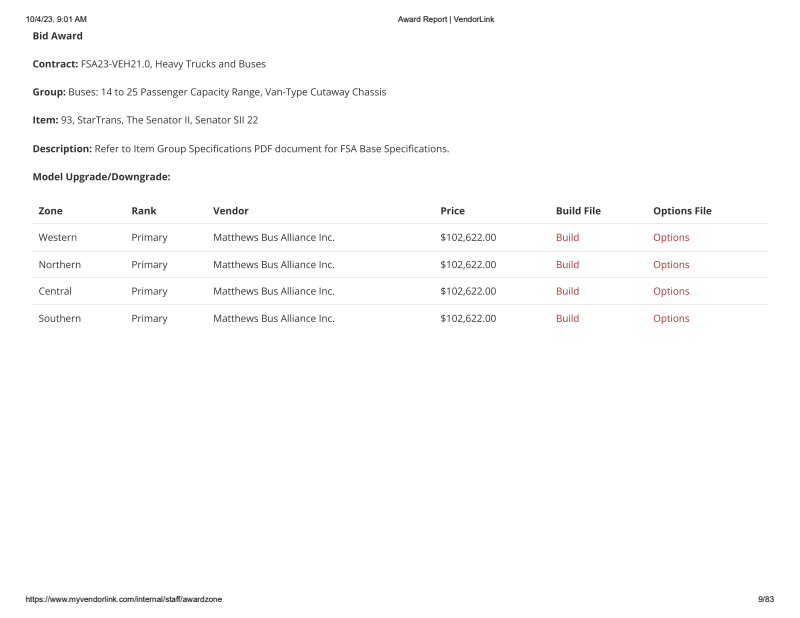Click the Rank column header
Image resolution: width=800 pixels, height=618 pixels.
[143, 211]
